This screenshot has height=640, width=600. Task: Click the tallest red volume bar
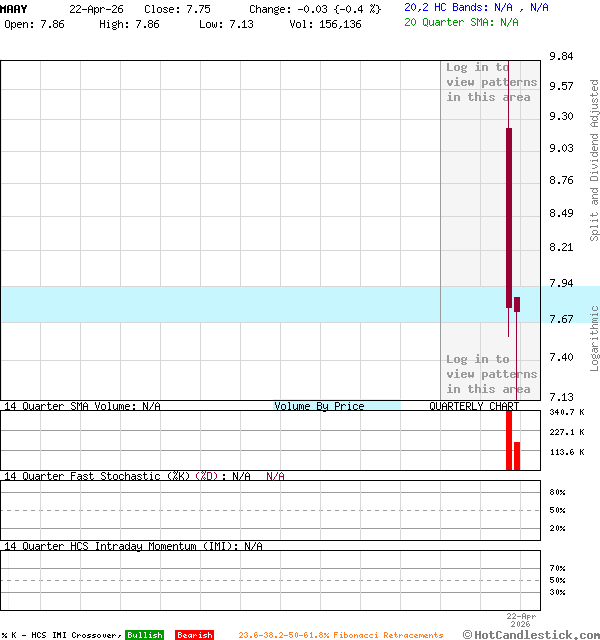(509, 440)
